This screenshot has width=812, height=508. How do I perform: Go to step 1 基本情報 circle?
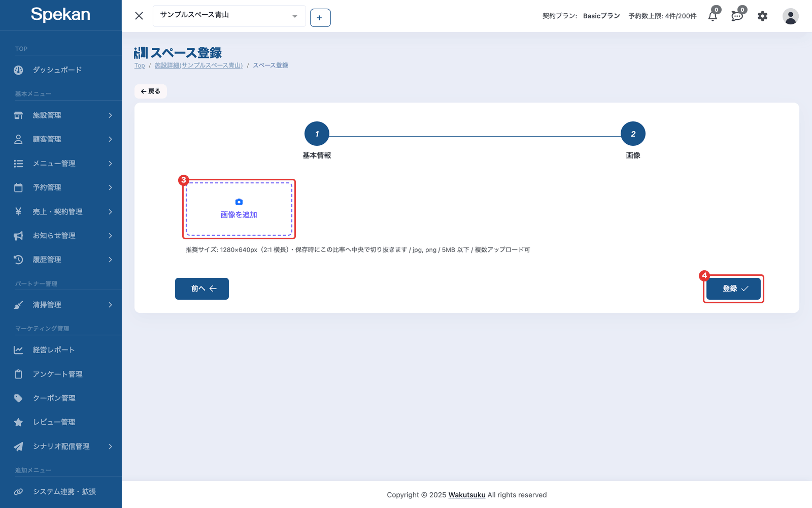tap(317, 134)
